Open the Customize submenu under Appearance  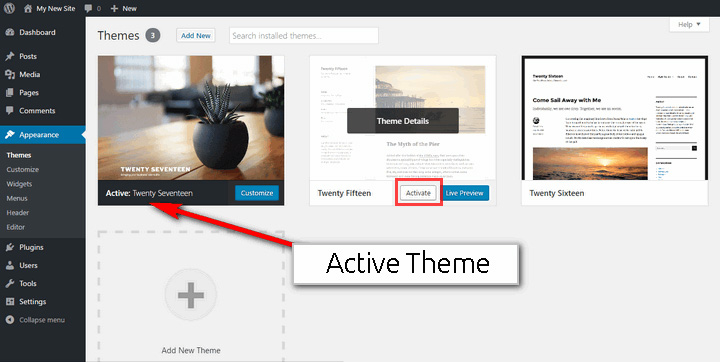(x=22, y=170)
